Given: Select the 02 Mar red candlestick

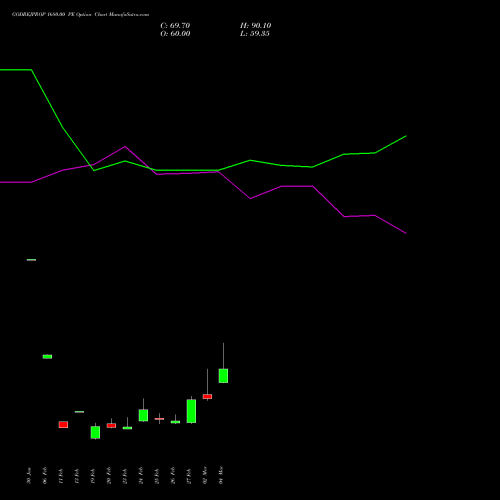Looking at the screenshot, I should pos(207,396).
